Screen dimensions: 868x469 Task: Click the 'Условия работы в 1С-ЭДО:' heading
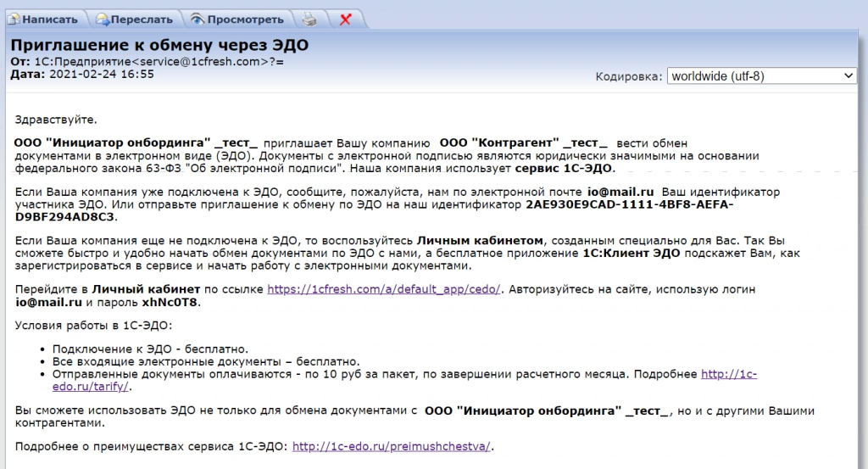(93, 326)
